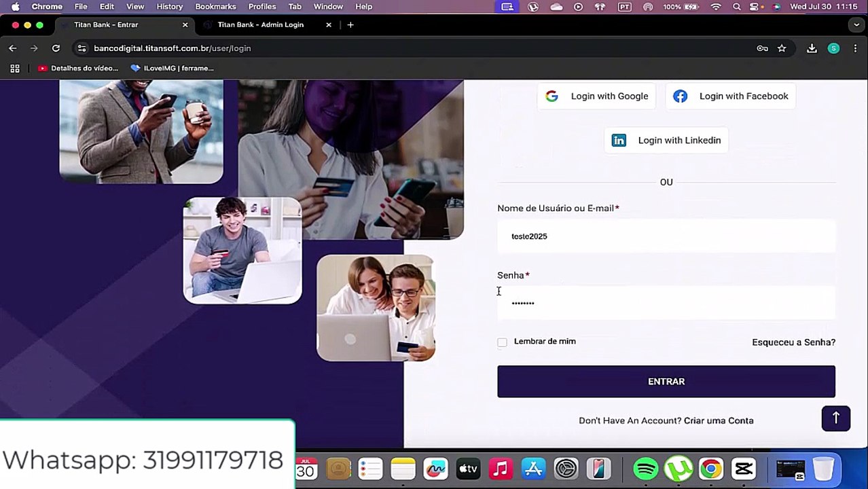
Task: Open Chrome downloads
Action: 812,48
